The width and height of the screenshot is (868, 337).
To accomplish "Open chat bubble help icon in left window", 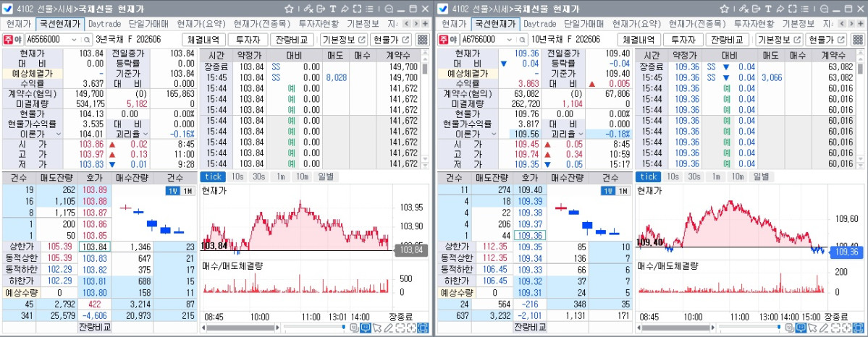I will click(389, 9).
